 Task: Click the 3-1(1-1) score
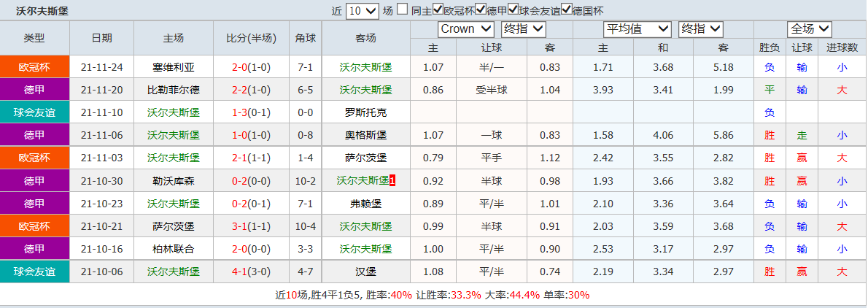(252, 226)
